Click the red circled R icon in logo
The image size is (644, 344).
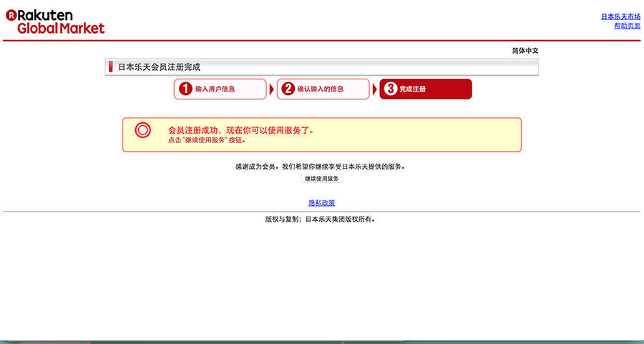(x=11, y=15)
